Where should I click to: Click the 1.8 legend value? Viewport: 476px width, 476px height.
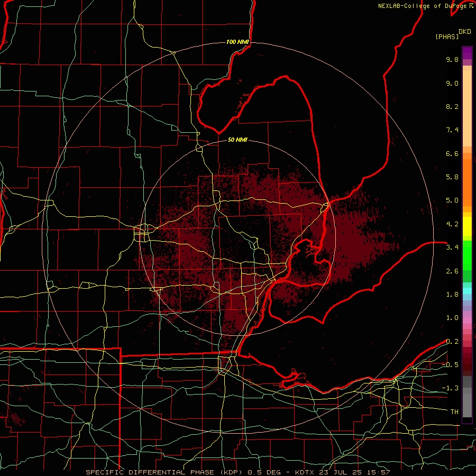[452, 295]
